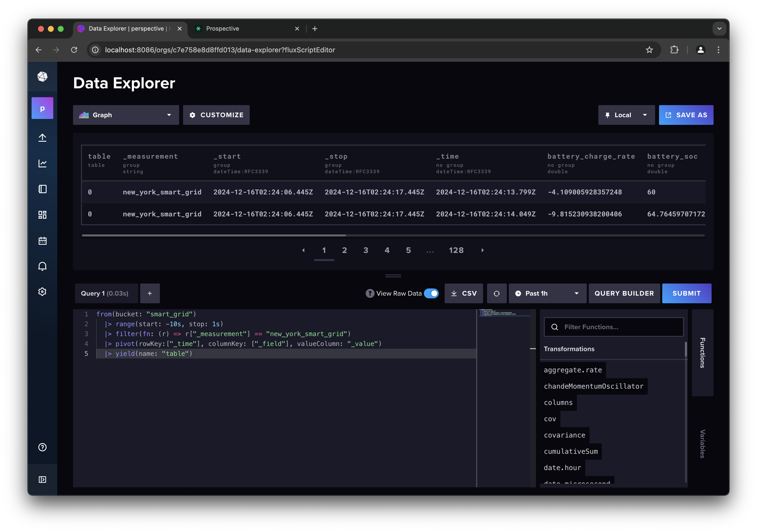Click the horizontal table scrollbar
This screenshot has width=757, height=532.
[214, 235]
